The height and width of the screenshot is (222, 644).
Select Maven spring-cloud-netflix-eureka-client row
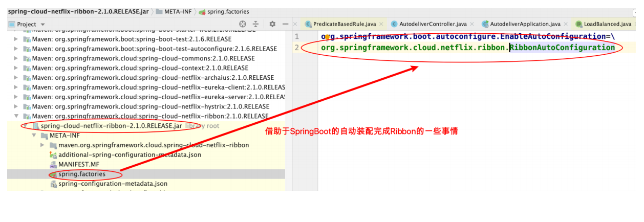coord(146,87)
